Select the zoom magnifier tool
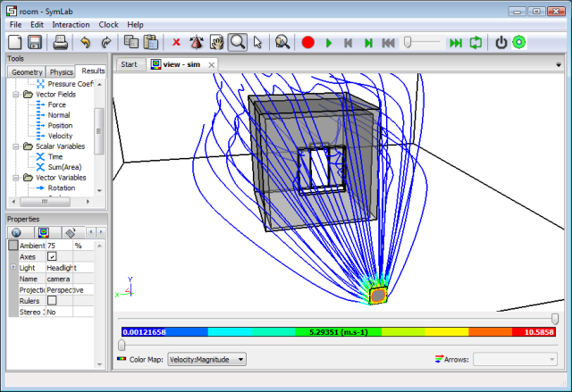The height and width of the screenshot is (392, 572). (x=238, y=42)
